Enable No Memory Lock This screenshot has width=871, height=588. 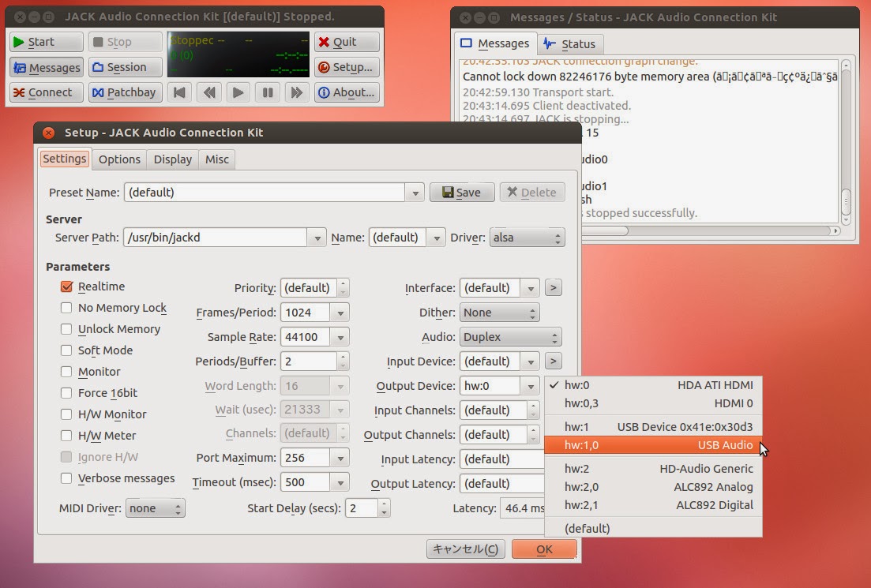66,308
